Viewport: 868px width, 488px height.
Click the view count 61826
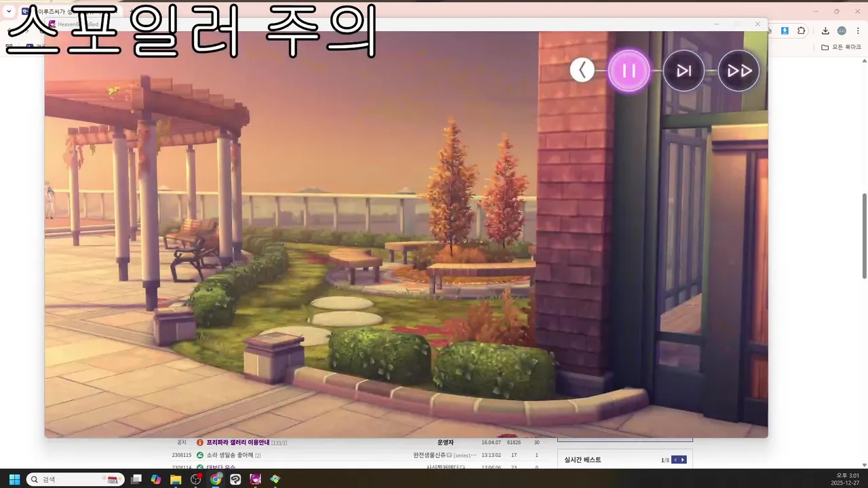513,443
